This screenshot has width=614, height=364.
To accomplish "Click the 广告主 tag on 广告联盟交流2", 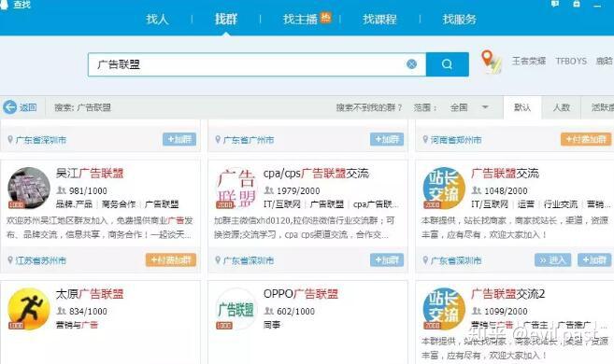I will tap(535, 325).
